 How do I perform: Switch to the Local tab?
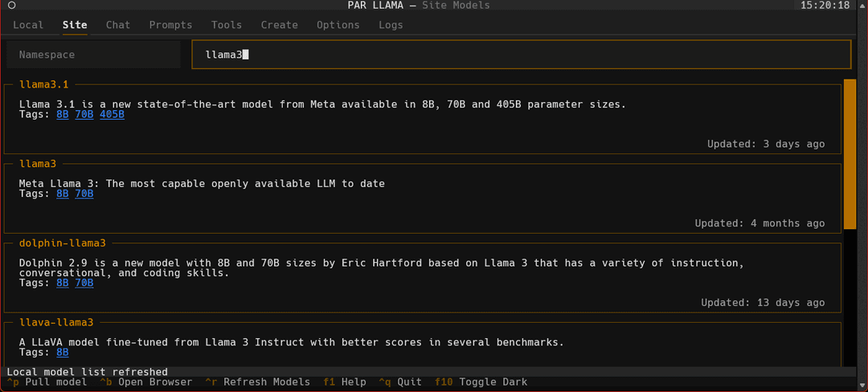pyautogui.click(x=28, y=25)
